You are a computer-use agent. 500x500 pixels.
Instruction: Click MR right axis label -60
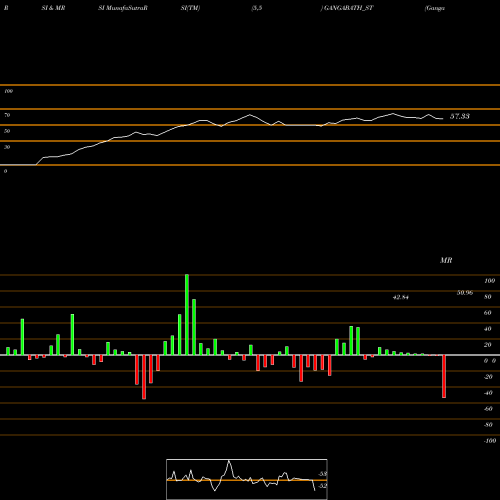click(488, 409)
